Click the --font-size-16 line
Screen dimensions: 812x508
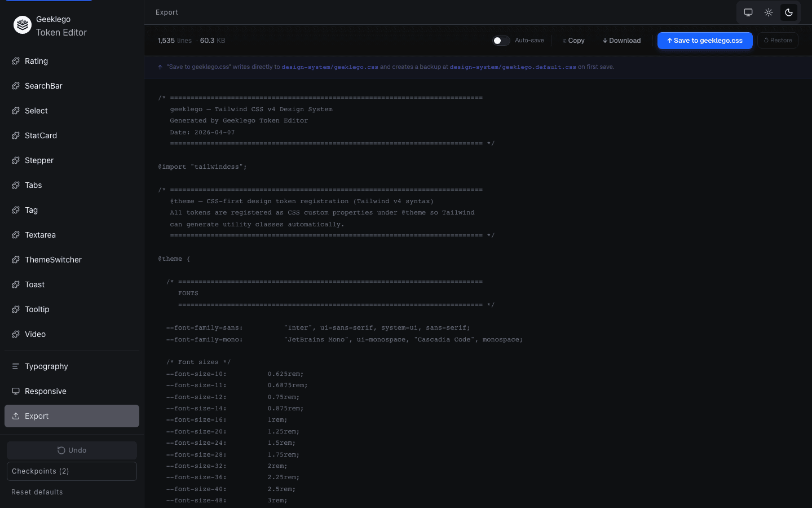click(227, 420)
